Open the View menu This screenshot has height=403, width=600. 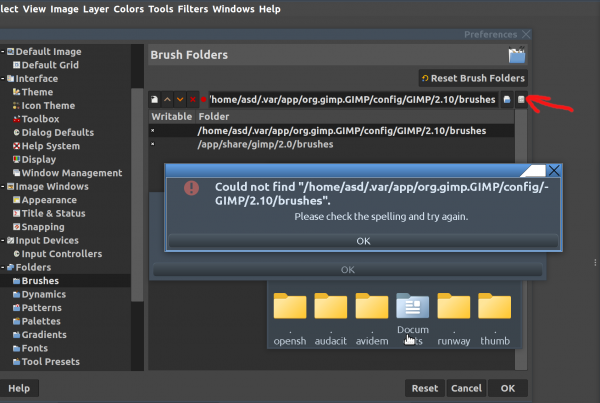click(x=34, y=9)
